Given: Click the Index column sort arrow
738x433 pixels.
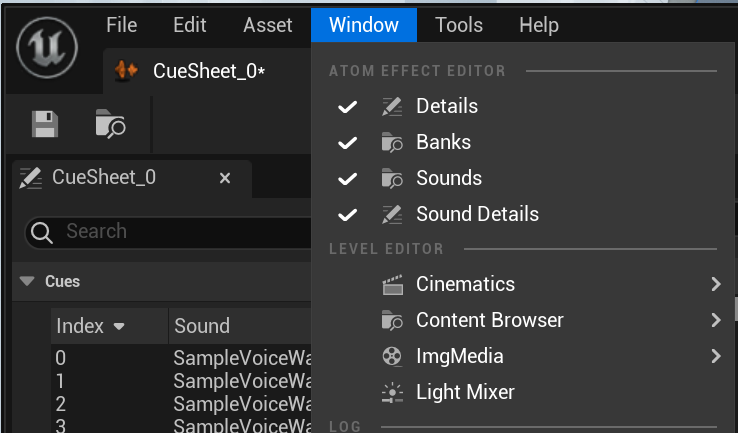Looking at the screenshot, I should pos(119,326).
